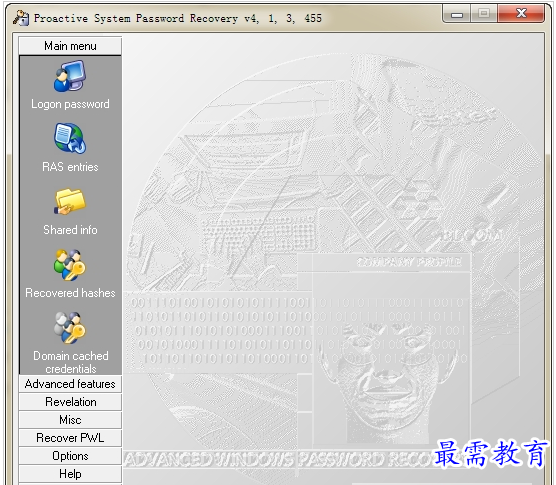Click the Domain cached credentials label
556x485 pixels.
[x=71, y=362]
